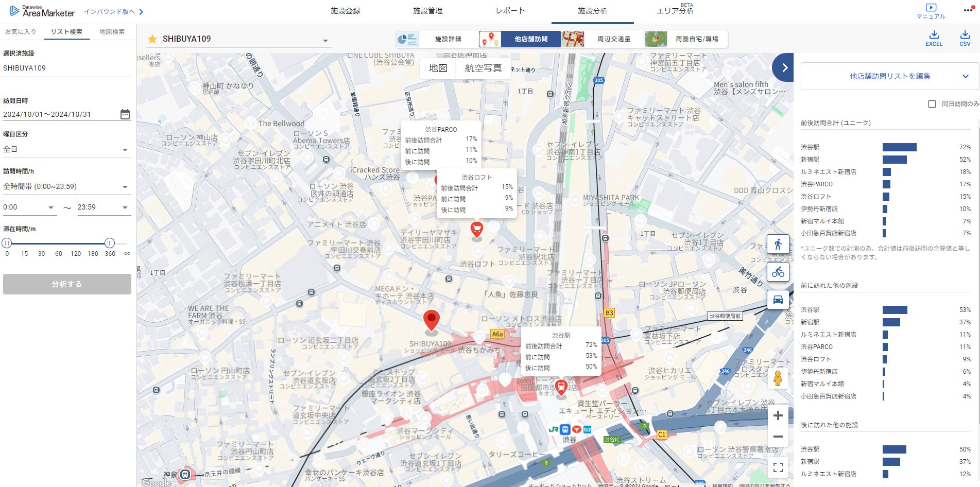Screen dimensions: 980x487
Task: Open the マニュアル video guide
Action: point(931,11)
